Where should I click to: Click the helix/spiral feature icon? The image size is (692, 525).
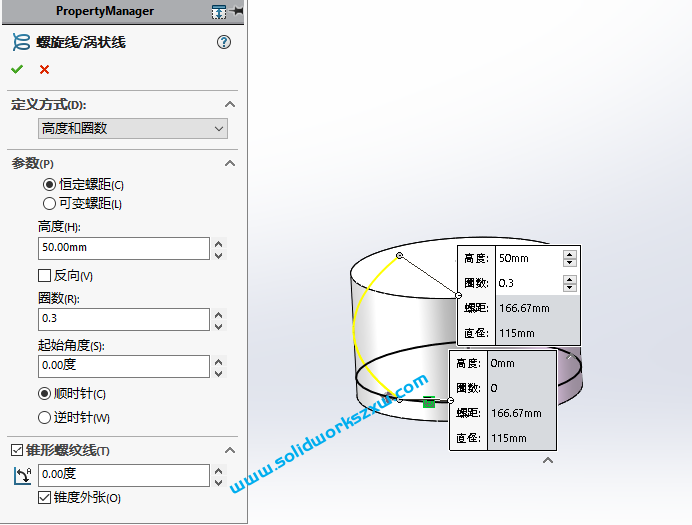(x=21, y=42)
